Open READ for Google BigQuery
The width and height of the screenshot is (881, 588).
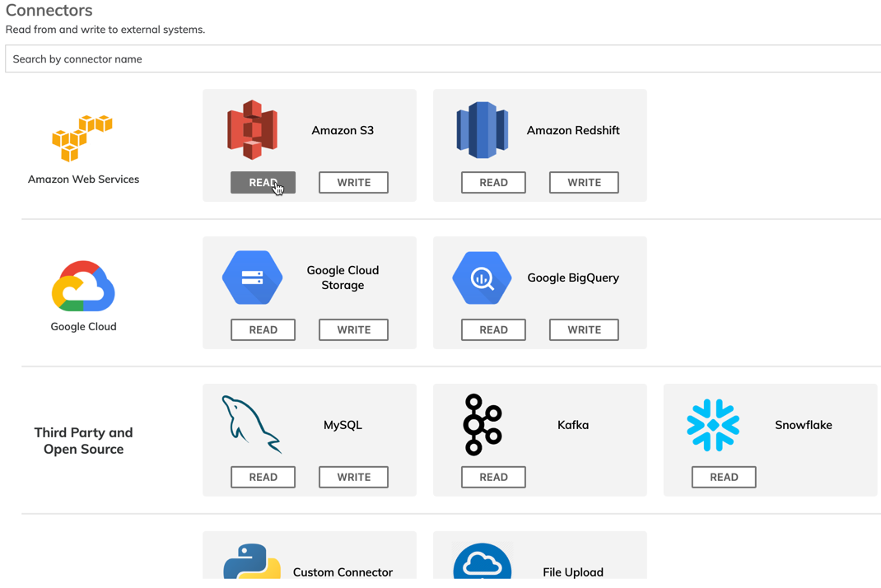(493, 330)
